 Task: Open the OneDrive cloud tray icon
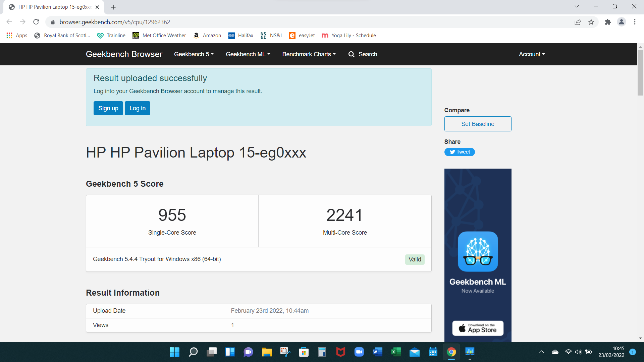555,352
